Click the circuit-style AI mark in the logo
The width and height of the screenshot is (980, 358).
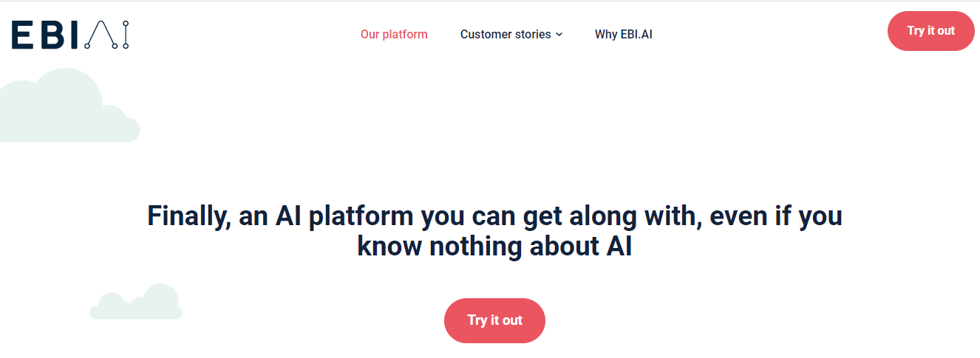[106, 35]
